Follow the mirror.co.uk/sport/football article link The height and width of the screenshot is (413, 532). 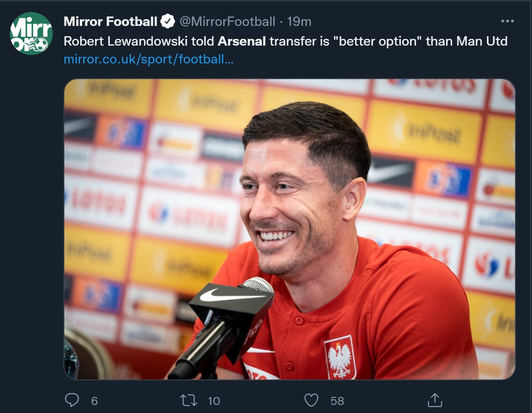[148, 59]
